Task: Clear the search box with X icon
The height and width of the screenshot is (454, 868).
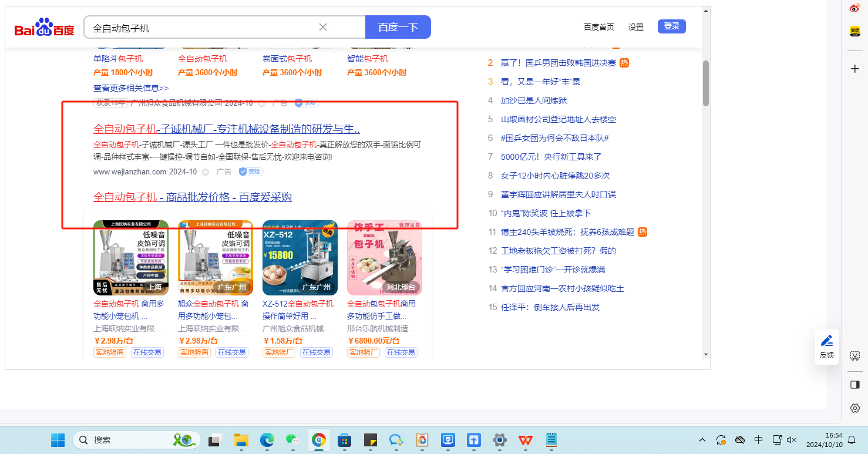Action: point(323,27)
